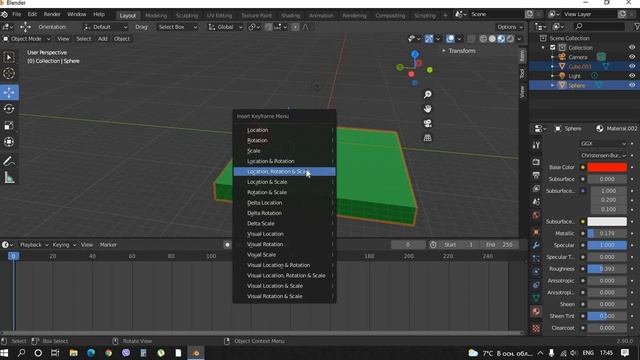
Task: Open Windows File Explorer from taskbar
Action: (x=73, y=353)
